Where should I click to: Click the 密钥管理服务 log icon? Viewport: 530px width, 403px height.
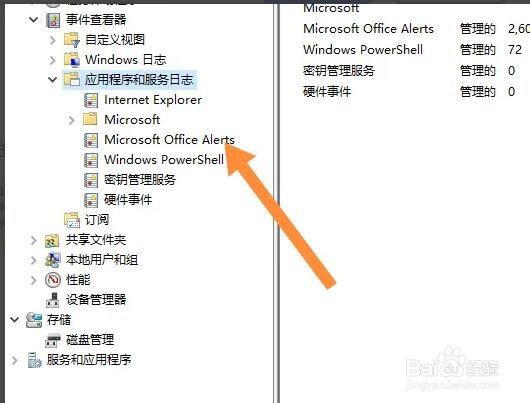[91, 180]
